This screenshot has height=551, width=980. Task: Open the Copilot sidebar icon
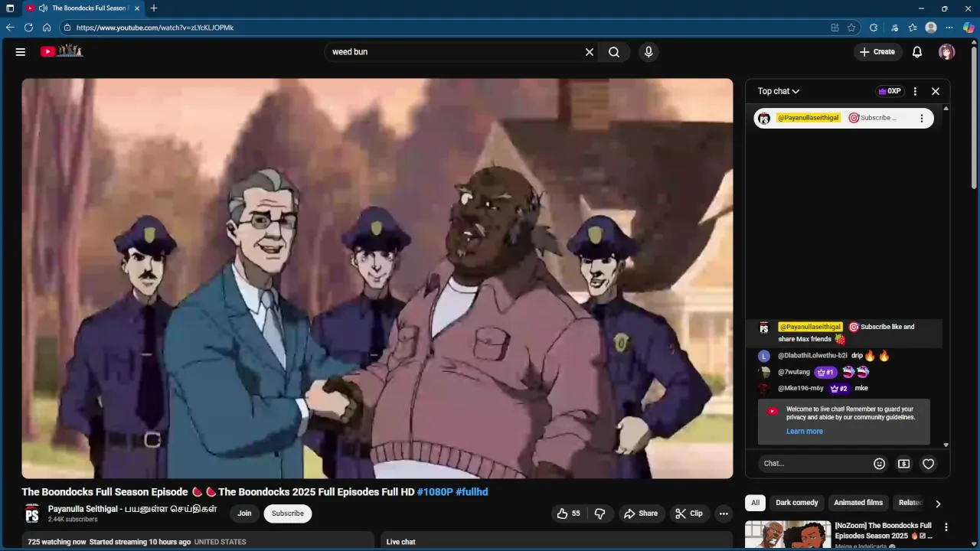[969, 28]
